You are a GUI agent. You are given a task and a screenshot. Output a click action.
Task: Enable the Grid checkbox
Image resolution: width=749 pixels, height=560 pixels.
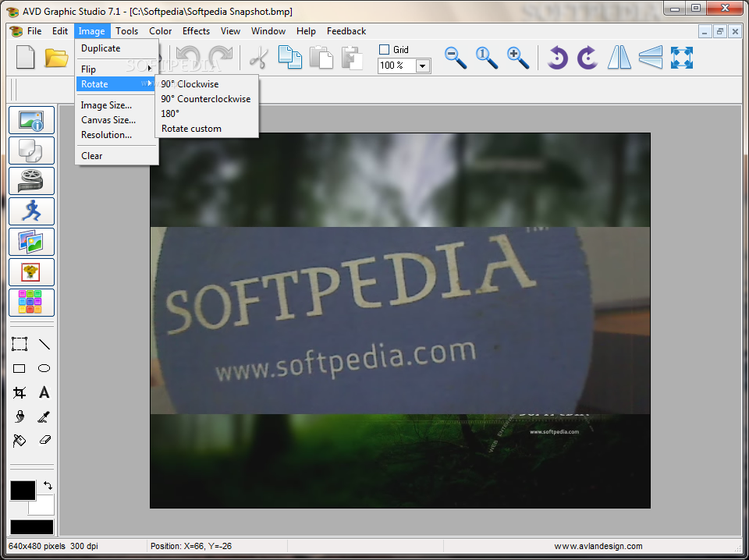pos(384,50)
